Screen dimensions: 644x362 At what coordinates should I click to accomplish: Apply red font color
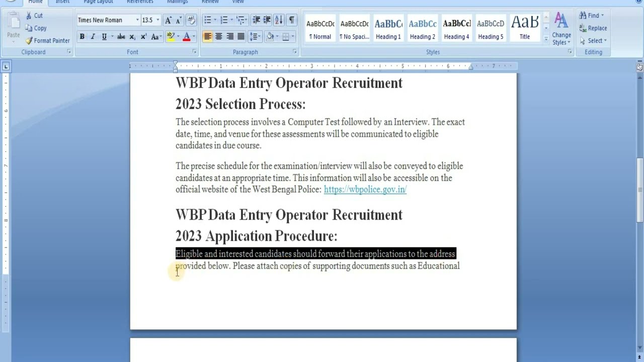(x=187, y=37)
